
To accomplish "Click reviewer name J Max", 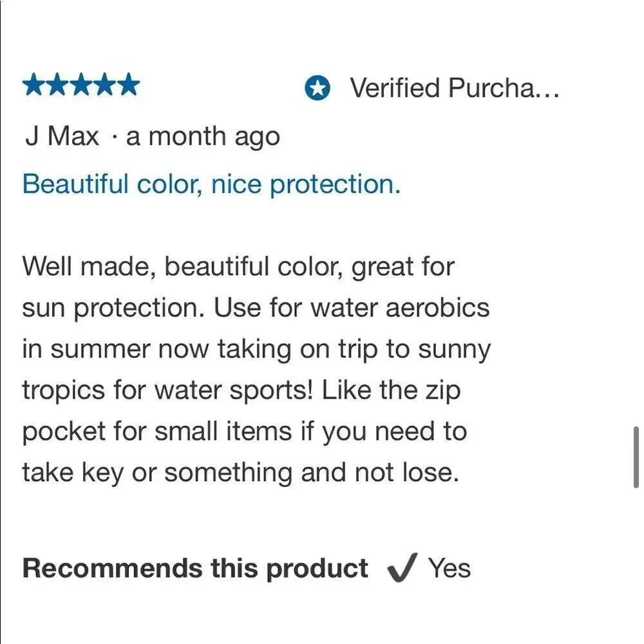I will point(62,135).
